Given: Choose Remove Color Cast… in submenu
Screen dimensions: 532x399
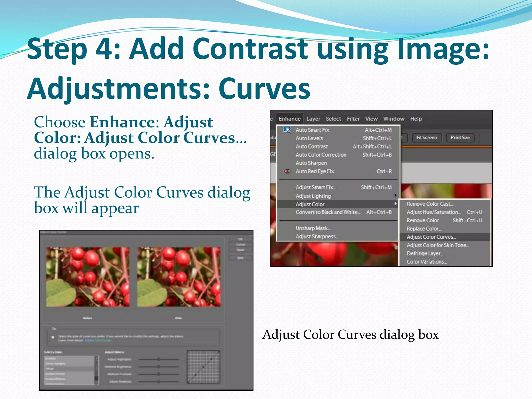Looking at the screenshot, I should click(x=444, y=204).
